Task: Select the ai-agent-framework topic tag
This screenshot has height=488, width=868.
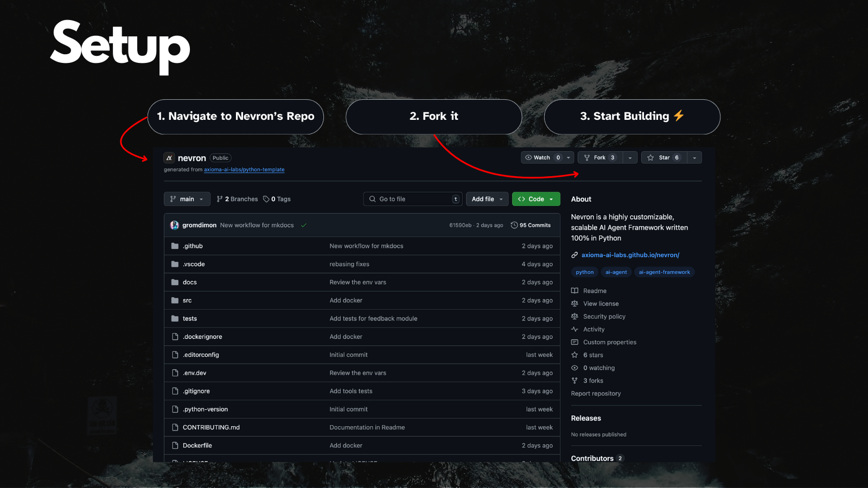Action: [665, 272]
